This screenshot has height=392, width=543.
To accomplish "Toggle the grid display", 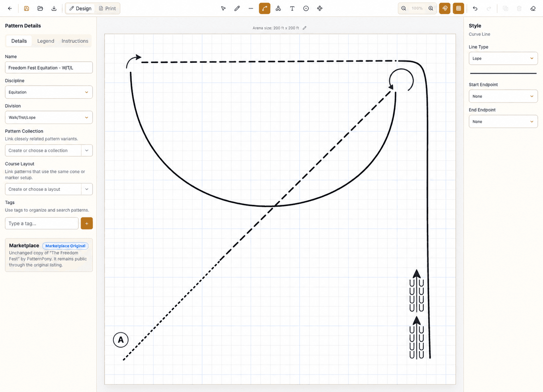I will [x=459, y=8].
